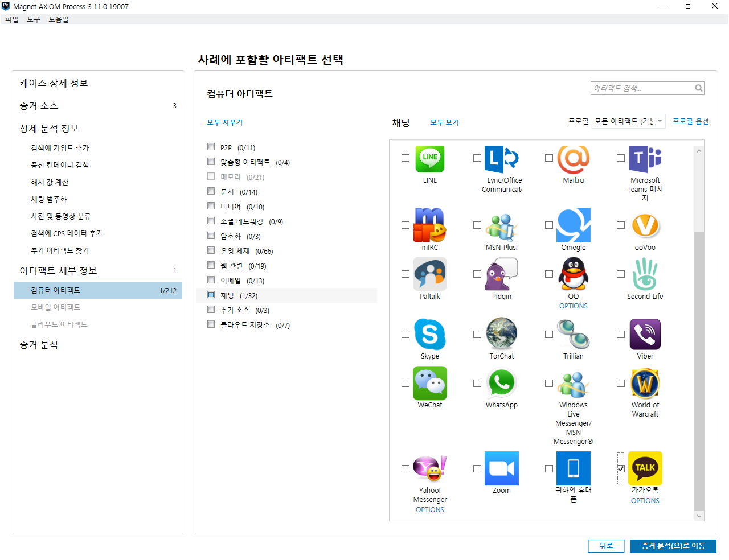Select 채팅 범주화 item
This screenshot has width=729, height=560.
click(49, 199)
